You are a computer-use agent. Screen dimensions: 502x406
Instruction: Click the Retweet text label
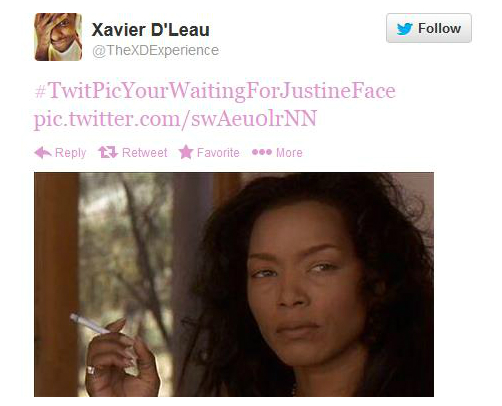coord(145,153)
